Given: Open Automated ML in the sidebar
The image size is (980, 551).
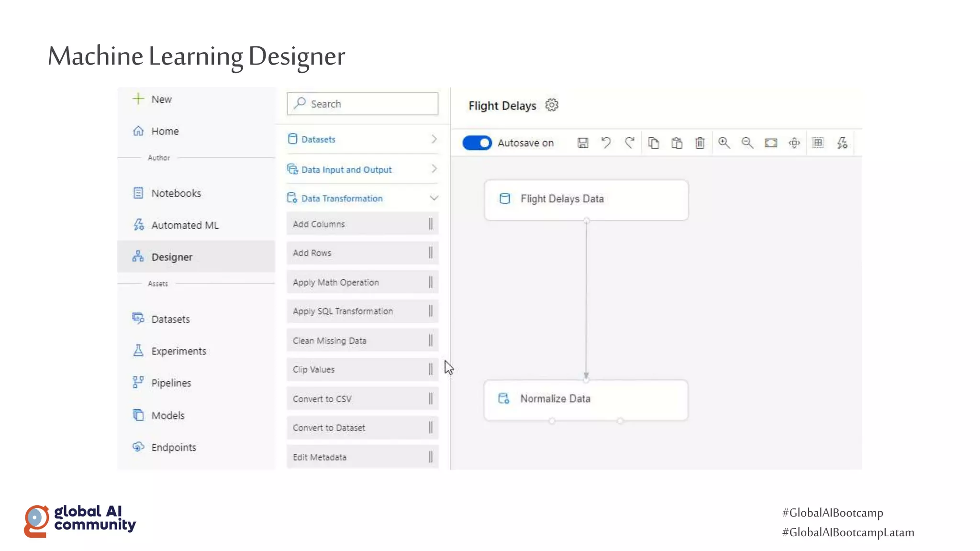Looking at the screenshot, I should click(185, 225).
